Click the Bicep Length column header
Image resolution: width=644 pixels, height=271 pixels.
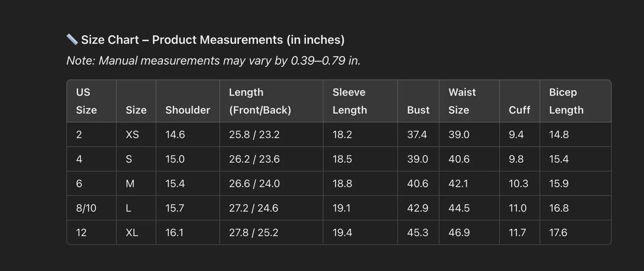pyautogui.click(x=566, y=101)
